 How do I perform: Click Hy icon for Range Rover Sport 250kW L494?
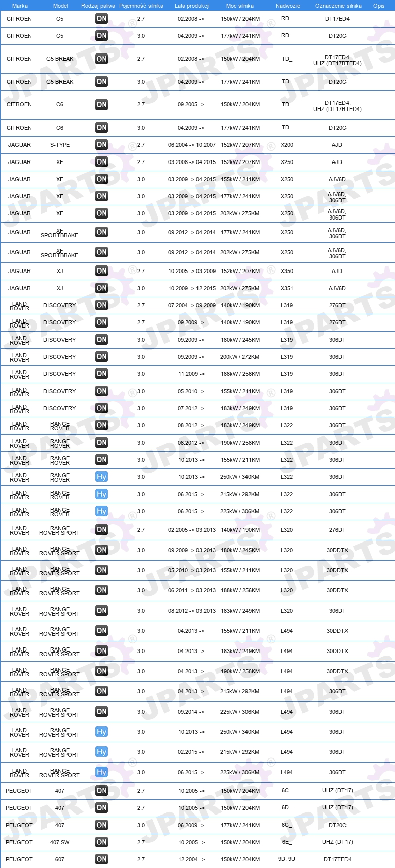click(x=102, y=732)
